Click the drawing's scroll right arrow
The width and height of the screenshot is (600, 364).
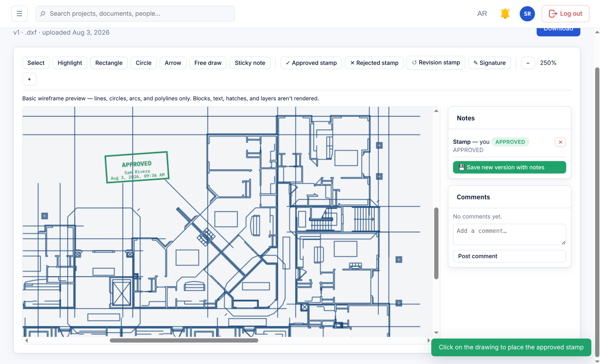click(429, 340)
